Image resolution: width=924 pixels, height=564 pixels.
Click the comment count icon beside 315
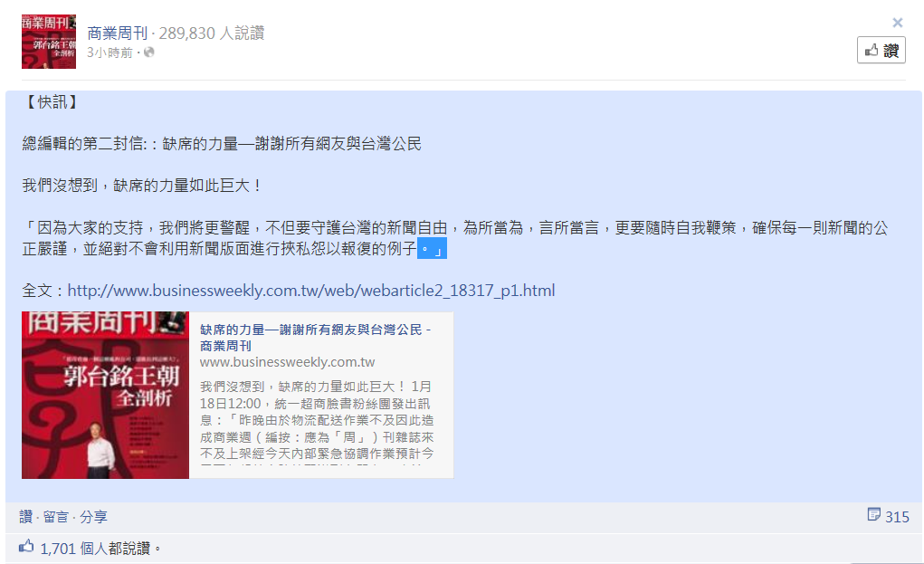click(x=874, y=514)
